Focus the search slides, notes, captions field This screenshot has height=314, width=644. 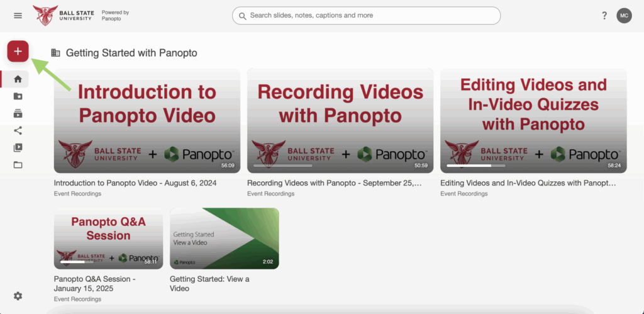tap(367, 16)
